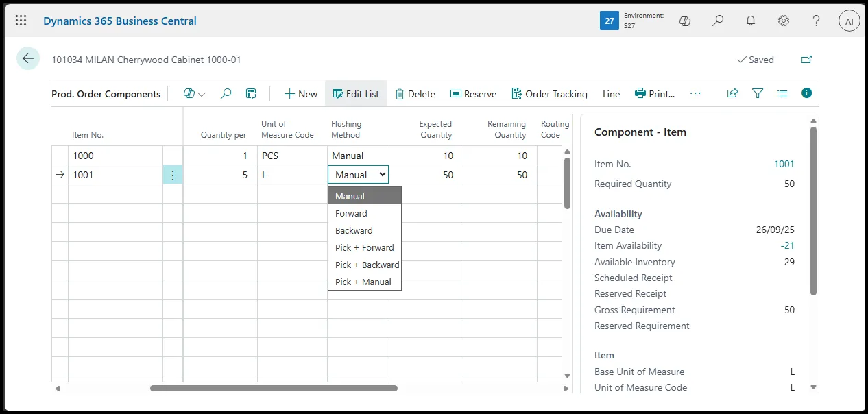Toggle the filter pane funnel icon

tap(758, 93)
